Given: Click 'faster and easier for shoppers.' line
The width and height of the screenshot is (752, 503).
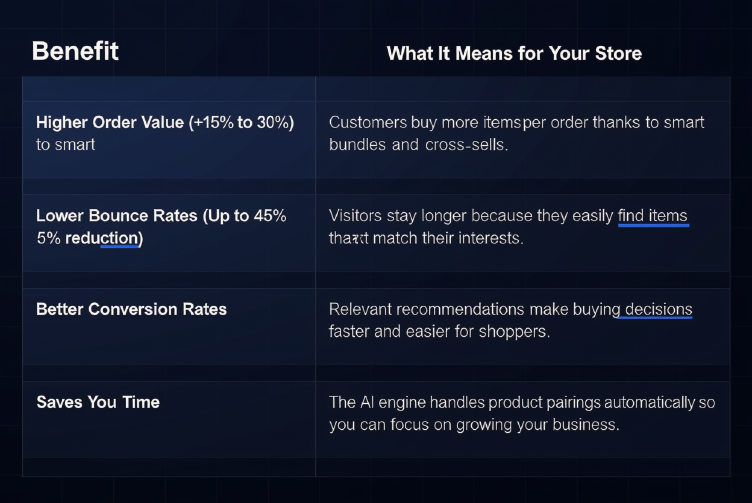Looking at the screenshot, I should (439, 331).
